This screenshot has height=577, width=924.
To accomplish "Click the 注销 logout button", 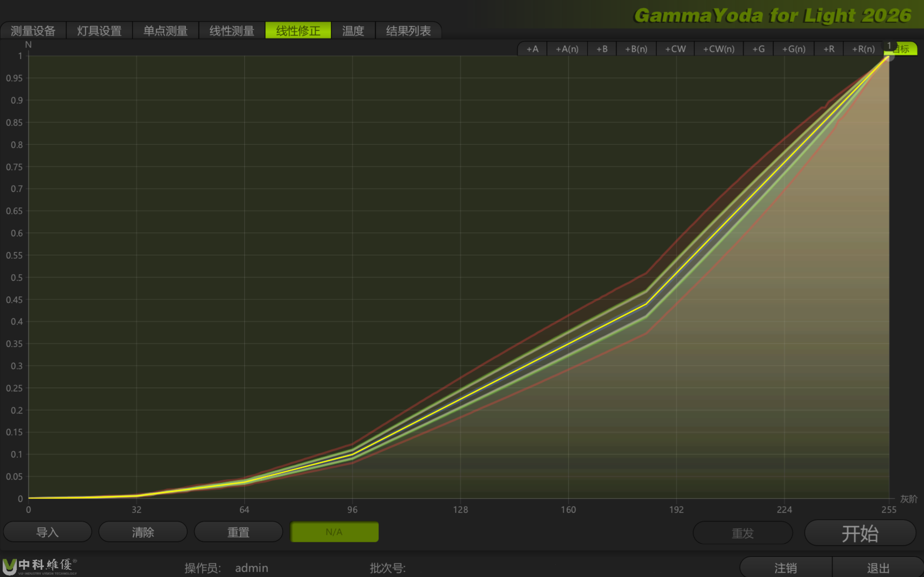I will pyautogui.click(x=786, y=568).
